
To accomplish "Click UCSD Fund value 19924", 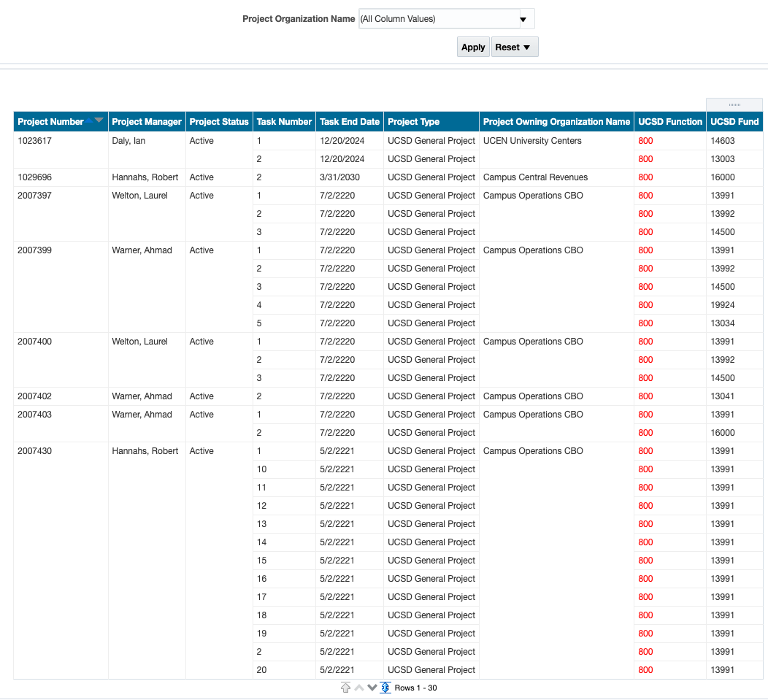I will 722,305.
